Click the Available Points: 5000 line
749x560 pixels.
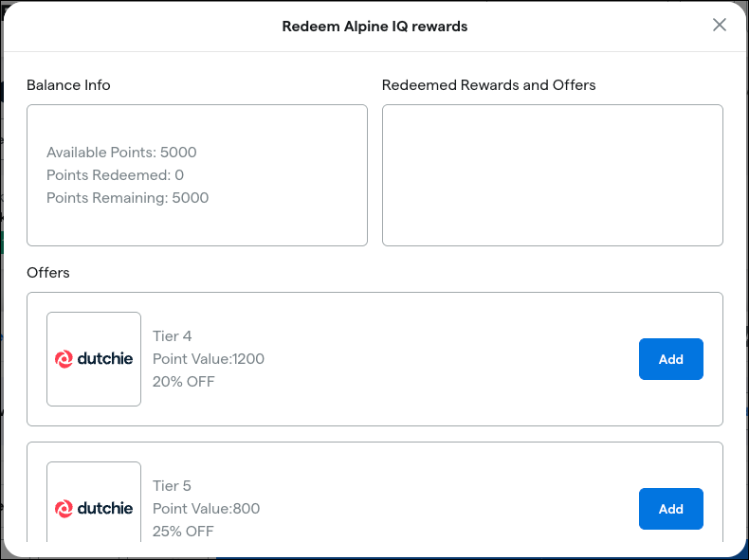[121, 153]
